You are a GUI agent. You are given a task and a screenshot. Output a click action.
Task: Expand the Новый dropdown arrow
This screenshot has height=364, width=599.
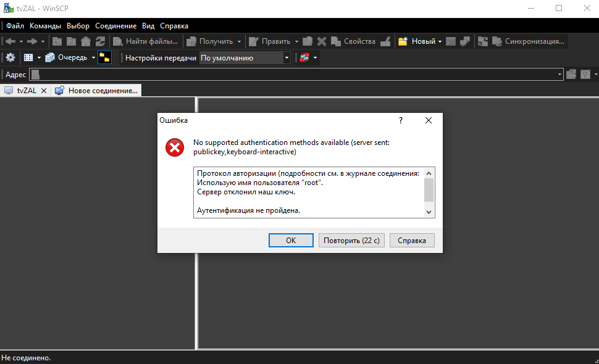tap(440, 41)
